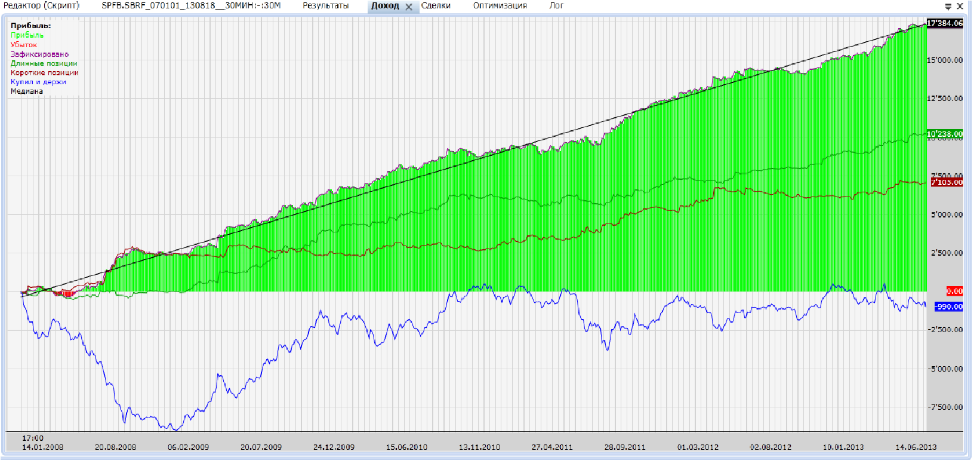Show the Лог tab
The image size is (980, 460).
pyautogui.click(x=556, y=6)
